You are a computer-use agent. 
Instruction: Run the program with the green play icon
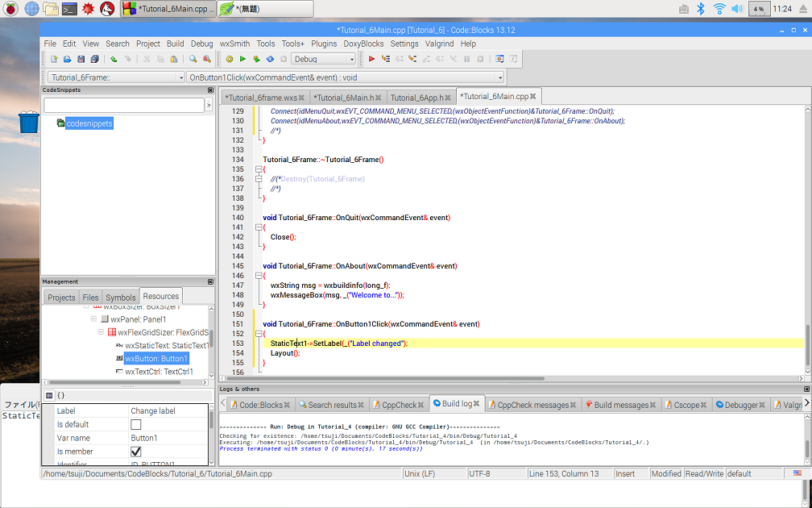point(242,59)
